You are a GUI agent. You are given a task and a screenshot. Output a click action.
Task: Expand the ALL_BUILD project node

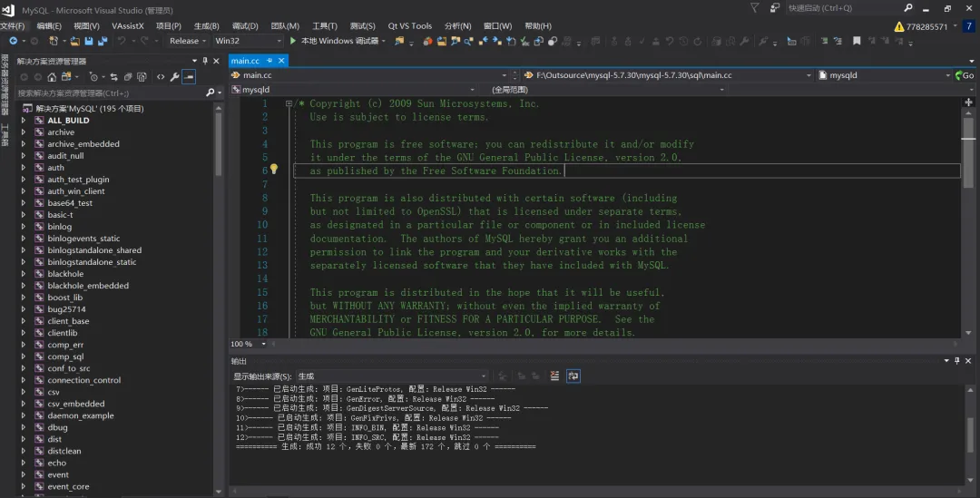tap(24, 120)
